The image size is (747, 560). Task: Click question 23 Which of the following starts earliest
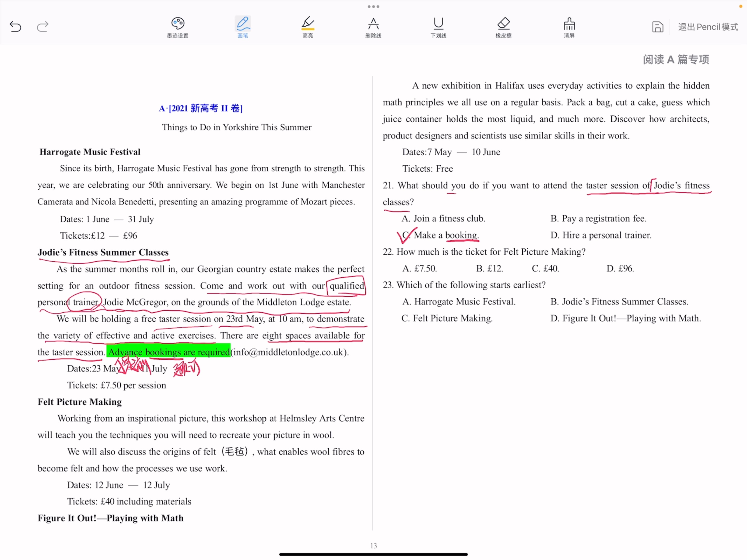tap(464, 285)
